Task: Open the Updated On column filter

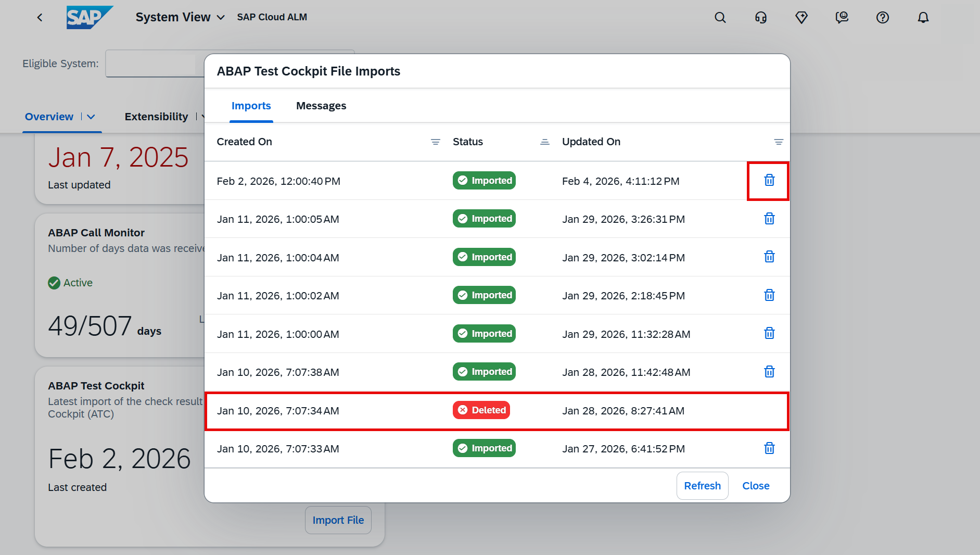Action: coord(778,142)
